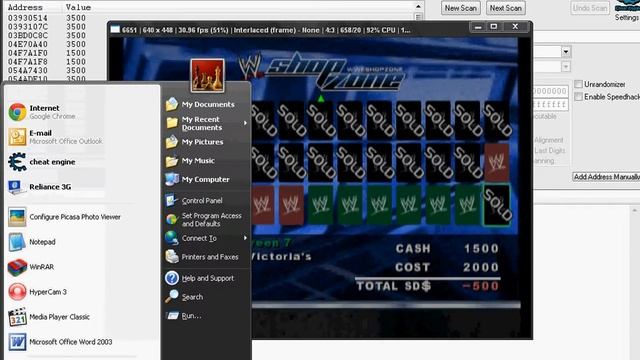Viewport: 640px width, 360px height.
Task: Select address 054A7430 row
Action: click(x=47, y=71)
